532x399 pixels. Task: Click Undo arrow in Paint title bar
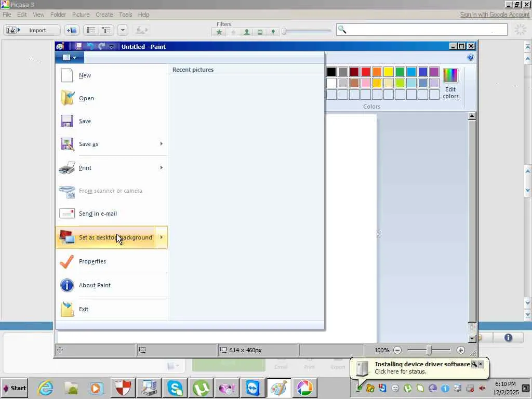coord(90,46)
